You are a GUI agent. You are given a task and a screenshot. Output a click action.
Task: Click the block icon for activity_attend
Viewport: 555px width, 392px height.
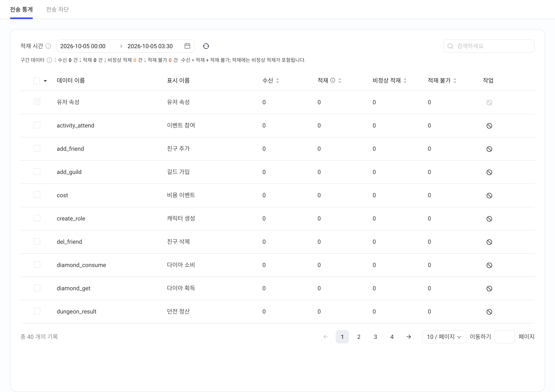click(x=489, y=126)
